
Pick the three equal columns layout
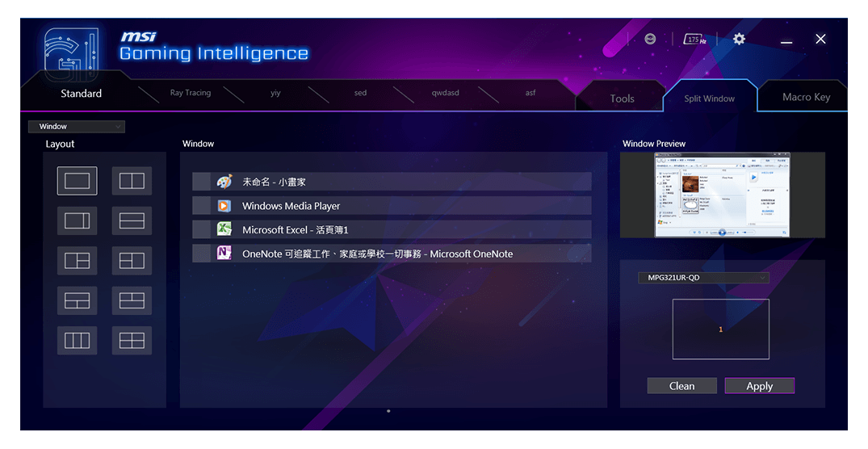77,341
